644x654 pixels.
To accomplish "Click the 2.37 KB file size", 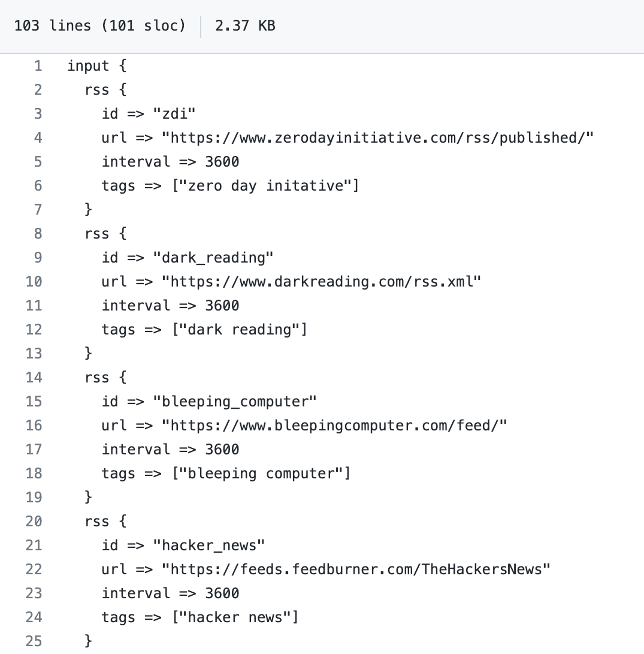I will [245, 26].
